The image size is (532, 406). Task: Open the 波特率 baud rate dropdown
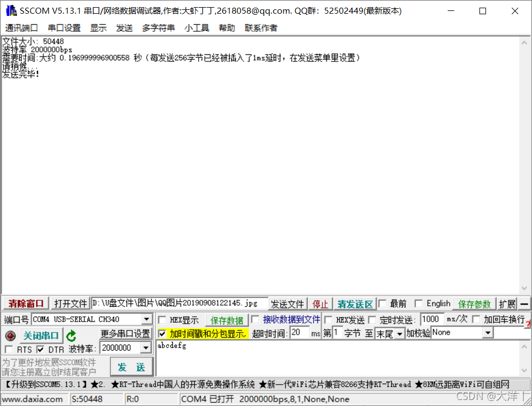click(x=146, y=348)
